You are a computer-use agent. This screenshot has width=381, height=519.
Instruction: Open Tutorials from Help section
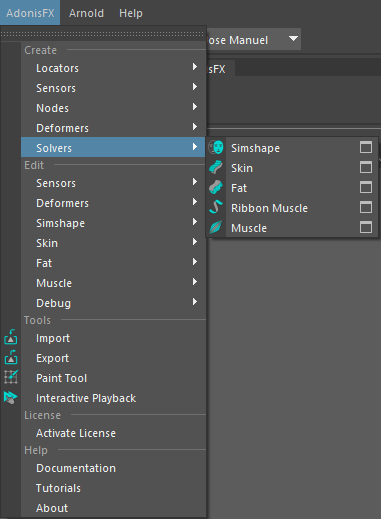pyautogui.click(x=113, y=488)
